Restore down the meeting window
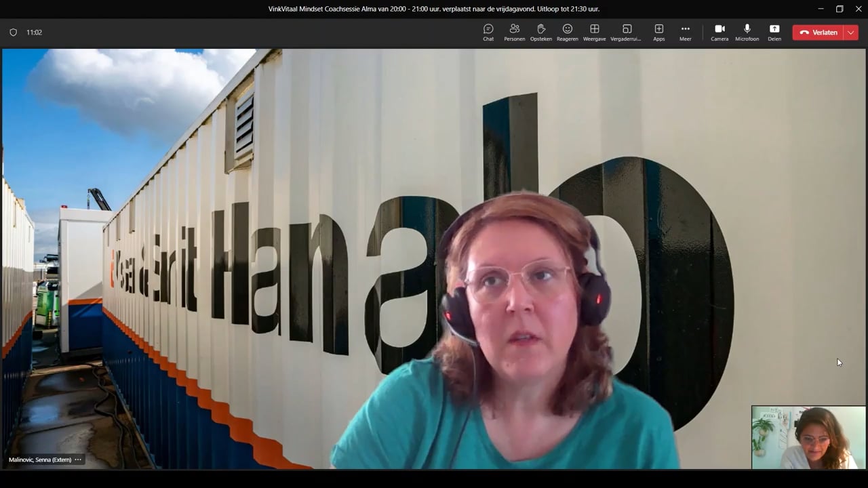This screenshot has height=488, width=868. (840, 9)
